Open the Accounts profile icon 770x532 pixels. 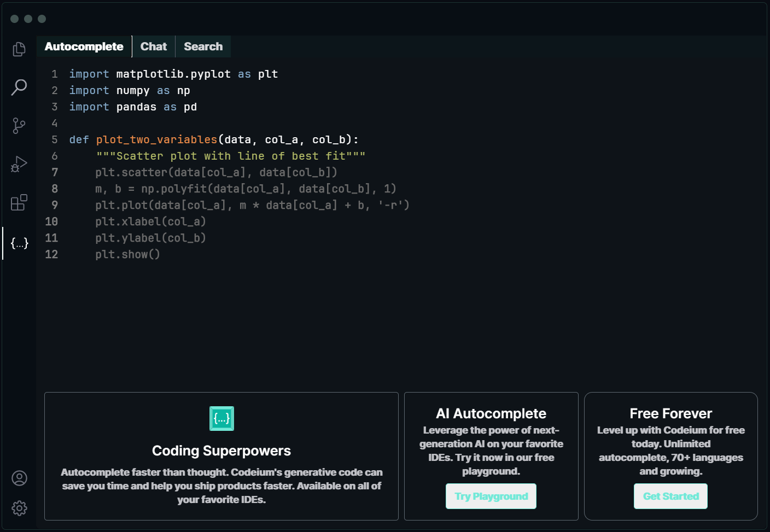click(19, 478)
